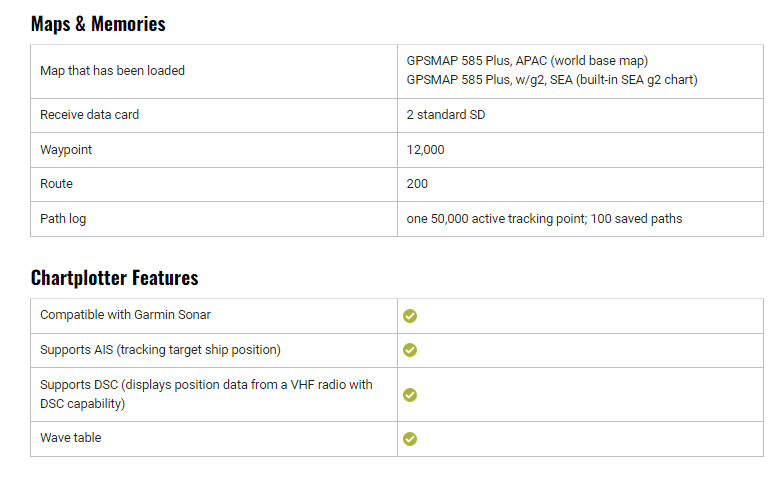Click the 'Path log' row label

click(63, 219)
